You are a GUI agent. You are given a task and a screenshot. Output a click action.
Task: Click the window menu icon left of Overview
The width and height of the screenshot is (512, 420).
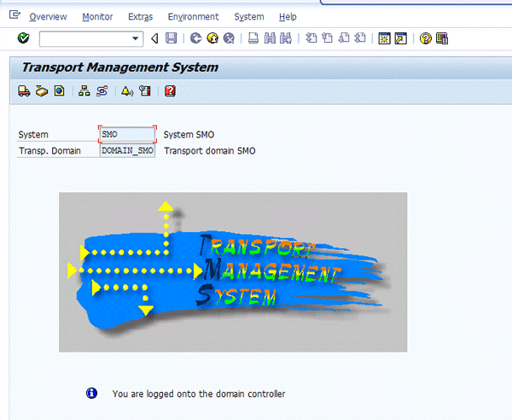(x=15, y=15)
